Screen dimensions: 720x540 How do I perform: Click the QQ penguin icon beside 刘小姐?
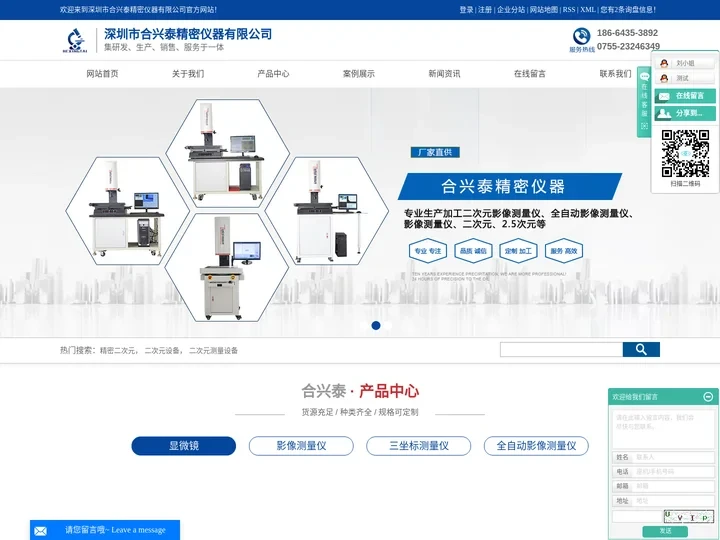(664, 63)
